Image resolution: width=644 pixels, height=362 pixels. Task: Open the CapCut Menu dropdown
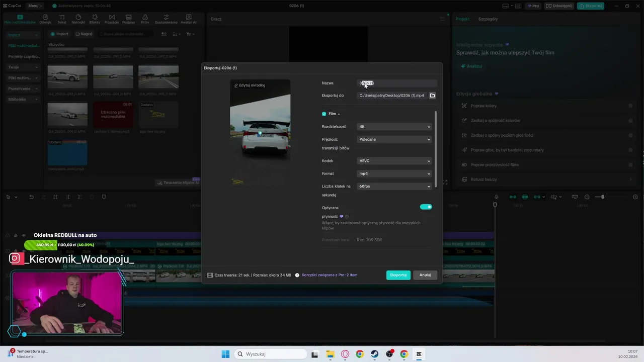[35, 6]
